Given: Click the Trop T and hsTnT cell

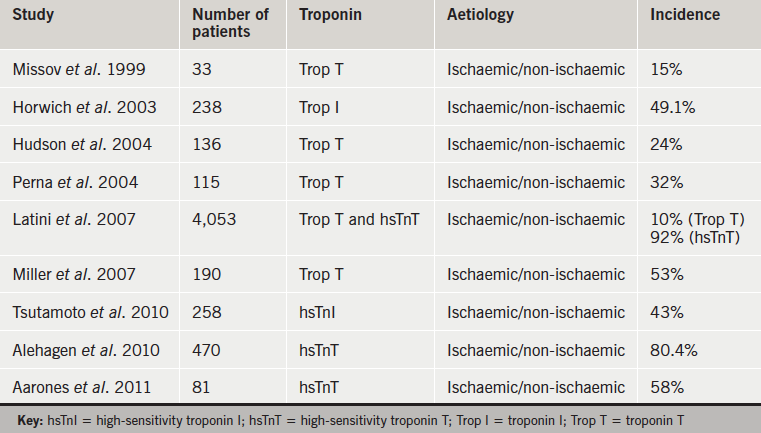Looking at the screenshot, I should click(x=358, y=218).
